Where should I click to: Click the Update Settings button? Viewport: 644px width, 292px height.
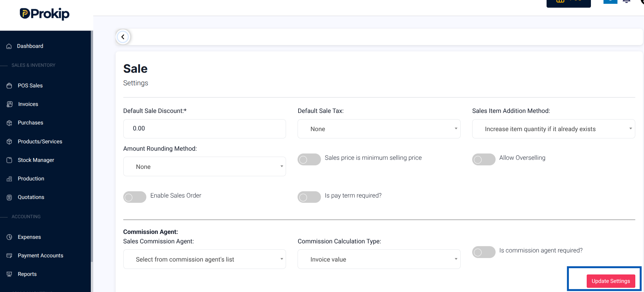click(x=611, y=281)
